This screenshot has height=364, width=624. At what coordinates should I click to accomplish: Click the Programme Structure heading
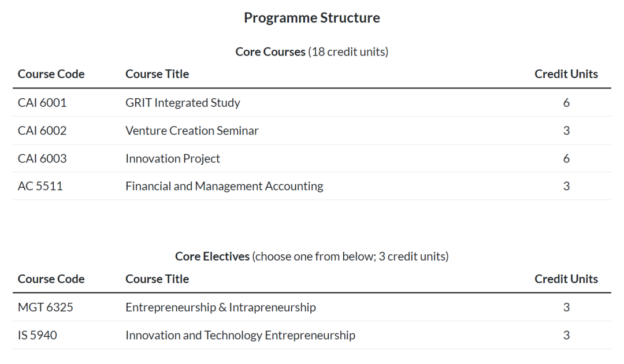pyautogui.click(x=312, y=18)
